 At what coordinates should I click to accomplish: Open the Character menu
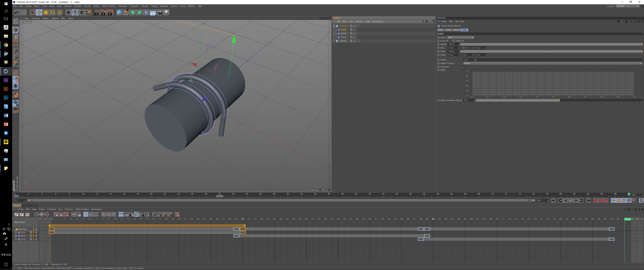[x=134, y=6]
